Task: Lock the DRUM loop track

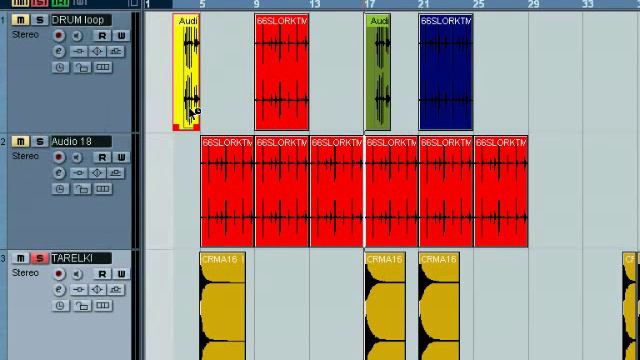Action: [82, 67]
